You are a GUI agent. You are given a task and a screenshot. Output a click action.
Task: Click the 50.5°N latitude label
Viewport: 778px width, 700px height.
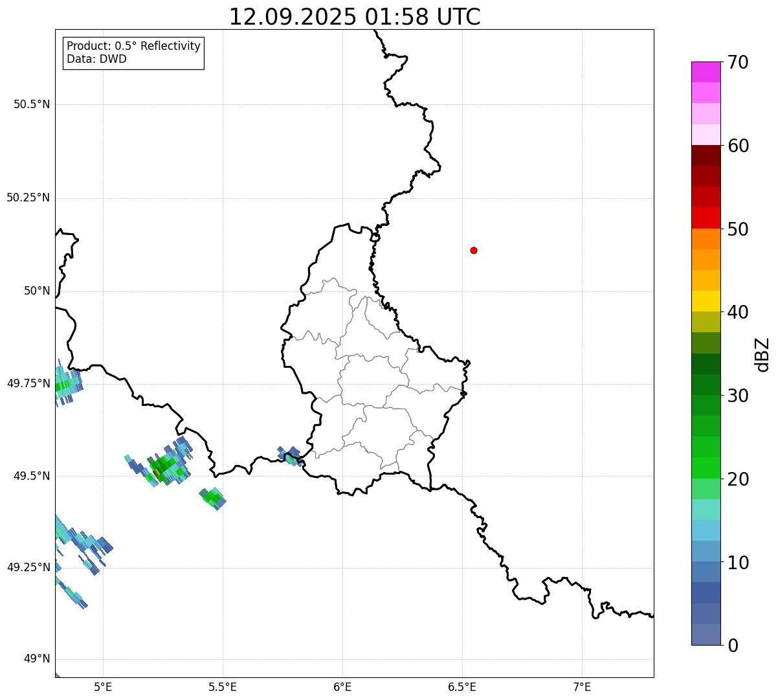(32, 104)
